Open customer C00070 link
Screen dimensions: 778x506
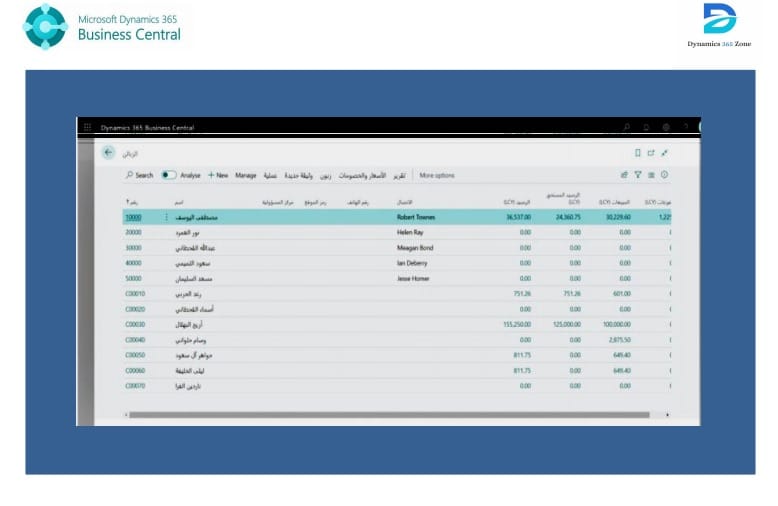[135, 385]
